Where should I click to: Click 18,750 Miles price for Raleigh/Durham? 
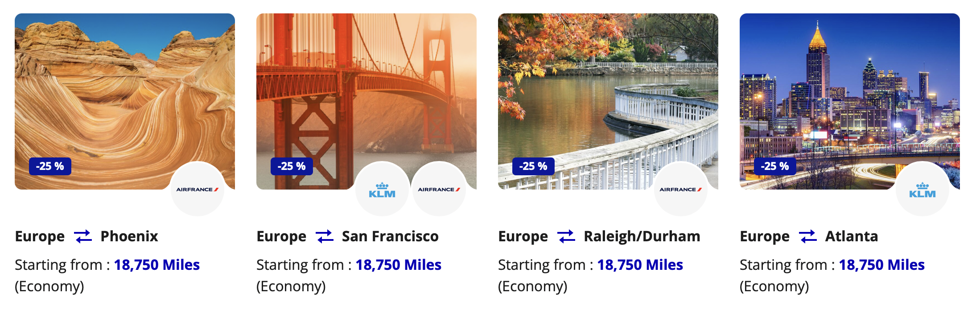(640, 265)
